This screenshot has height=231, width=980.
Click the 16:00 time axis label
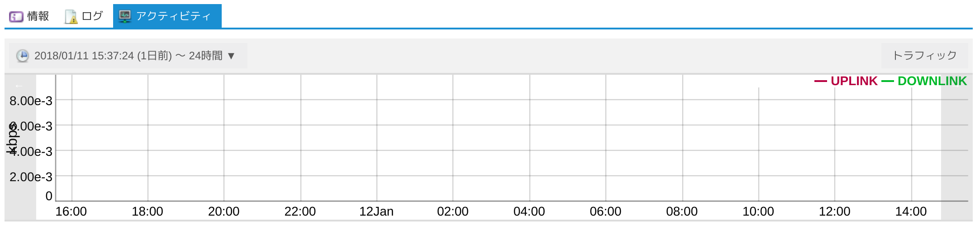coord(71,212)
